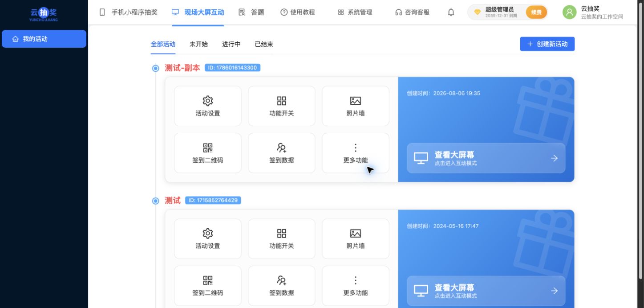Image resolution: width=644 pixels, height=308 pixels.
Task: Open 功能开关 in 测试-副本 card
Action: click(282, 106)
